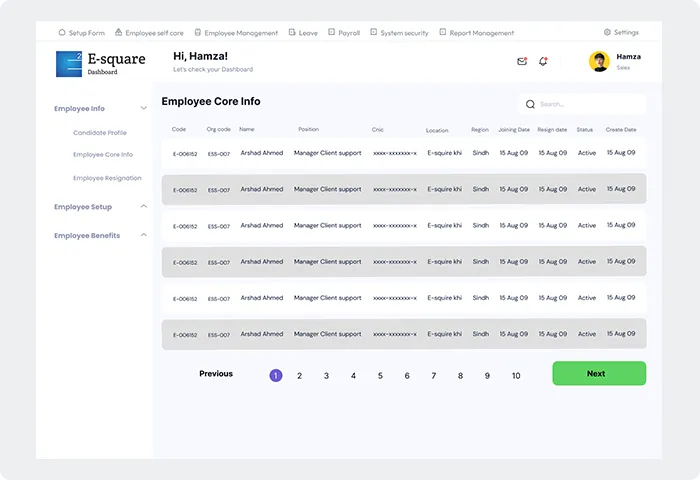This screenshot has height=480, width=700.
Task: Open the Employee Management menu
Action: click(242, 33)
